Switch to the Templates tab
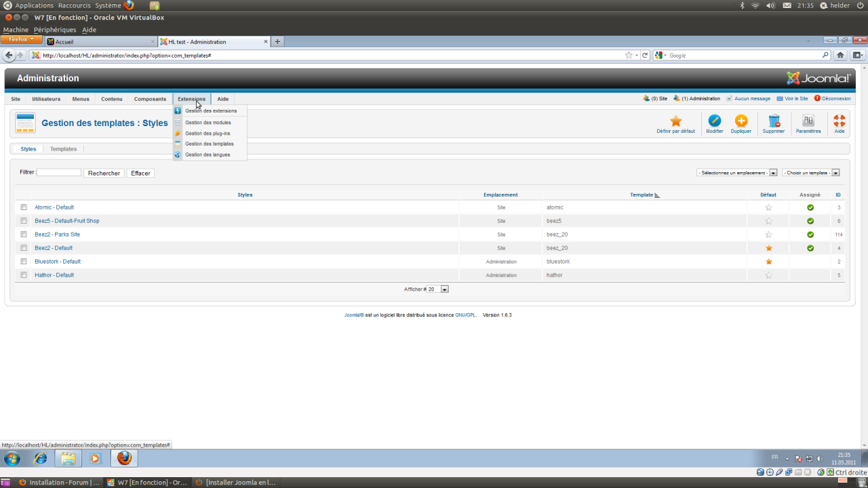 tap(63, 149)
